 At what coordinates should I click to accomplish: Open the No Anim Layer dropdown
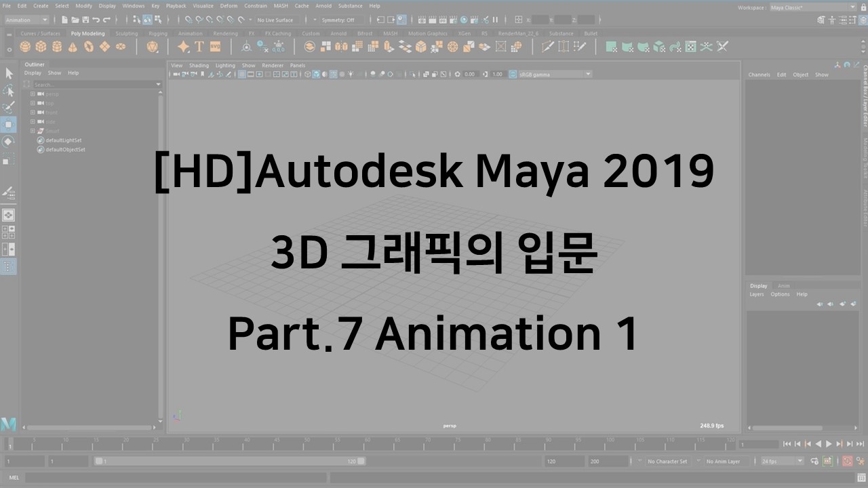coord(723,461)
